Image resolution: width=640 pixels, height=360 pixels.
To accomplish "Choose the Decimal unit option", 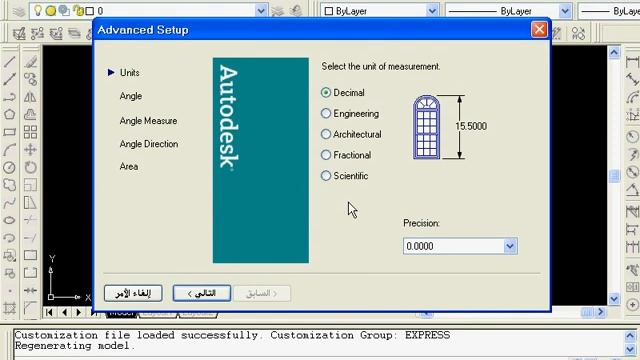I will 342,93.
